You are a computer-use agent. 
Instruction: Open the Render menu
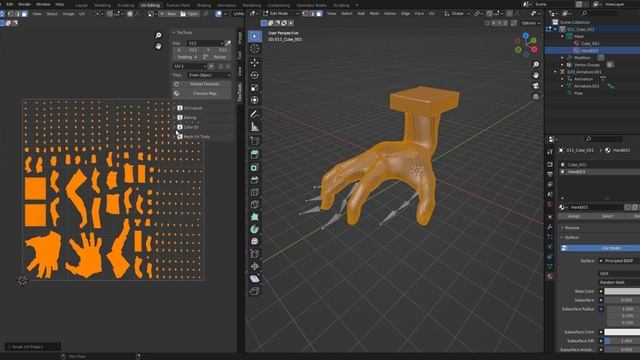click(x=24, y=4)
